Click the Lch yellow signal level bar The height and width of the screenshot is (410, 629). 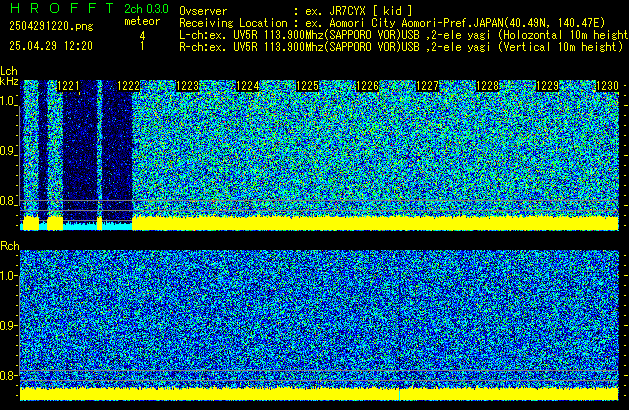tap(375, 223)
